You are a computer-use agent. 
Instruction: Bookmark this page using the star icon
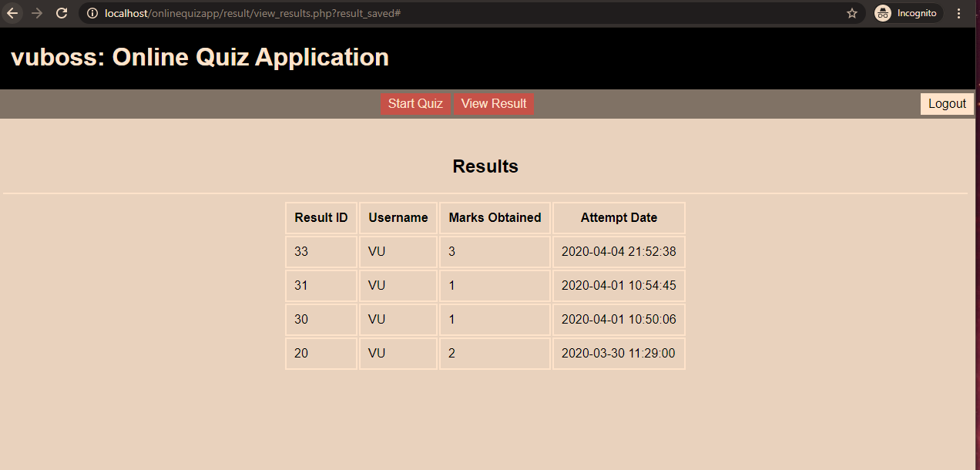[852, 12]
